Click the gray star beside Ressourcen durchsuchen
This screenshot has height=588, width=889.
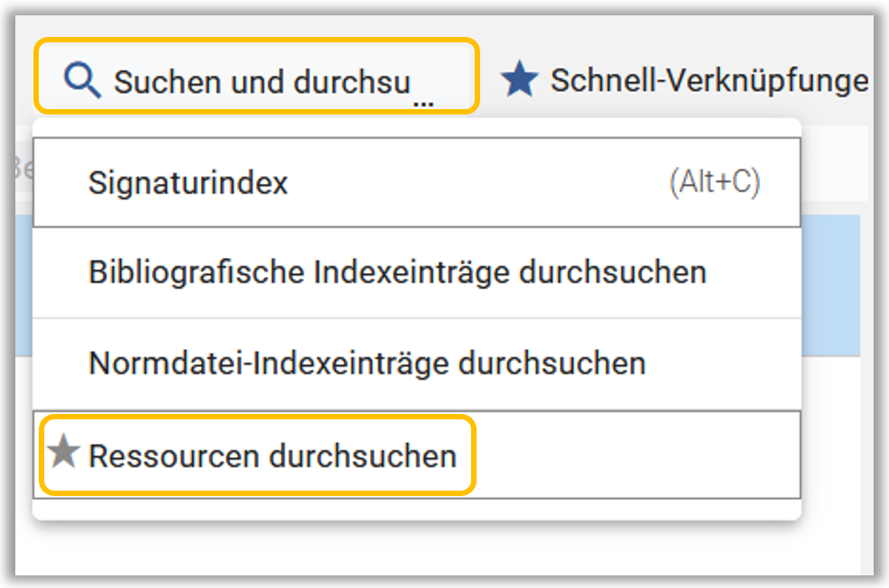[x=63, y=451]
